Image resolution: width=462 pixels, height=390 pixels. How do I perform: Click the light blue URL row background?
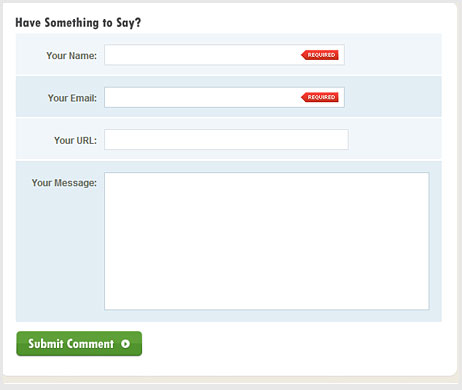[x=395, y=139]
